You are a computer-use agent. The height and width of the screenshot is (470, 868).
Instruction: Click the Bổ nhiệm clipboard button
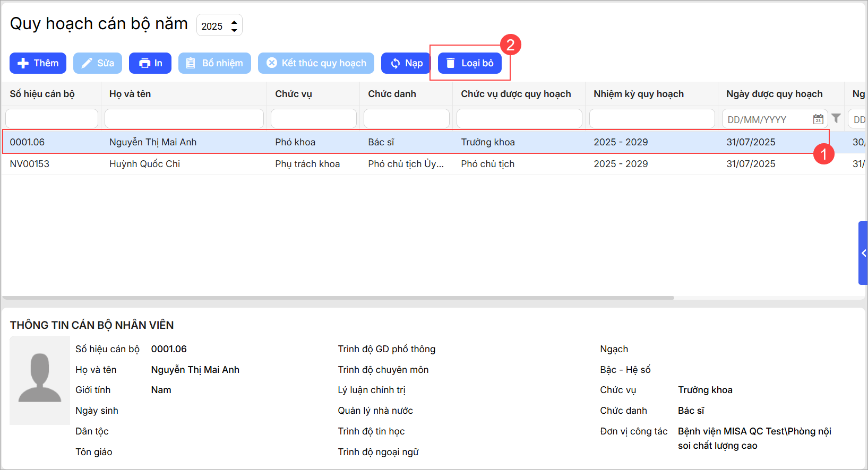[x=214, y=63]
